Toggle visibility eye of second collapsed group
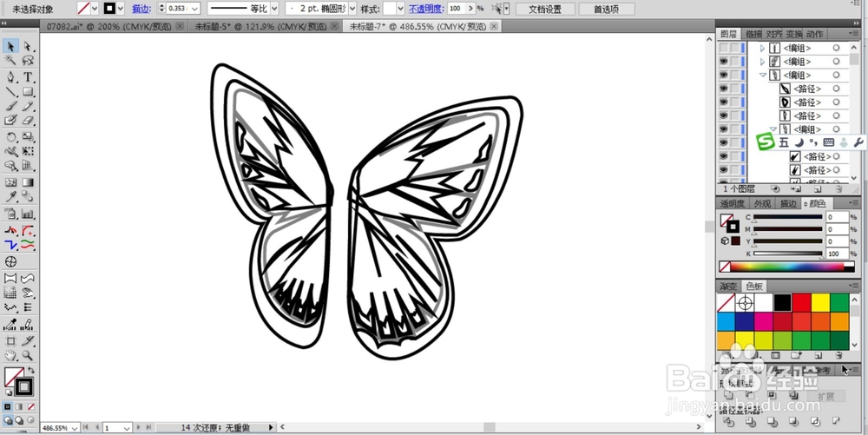The image size is (868, 435). (x=724, y=62)
